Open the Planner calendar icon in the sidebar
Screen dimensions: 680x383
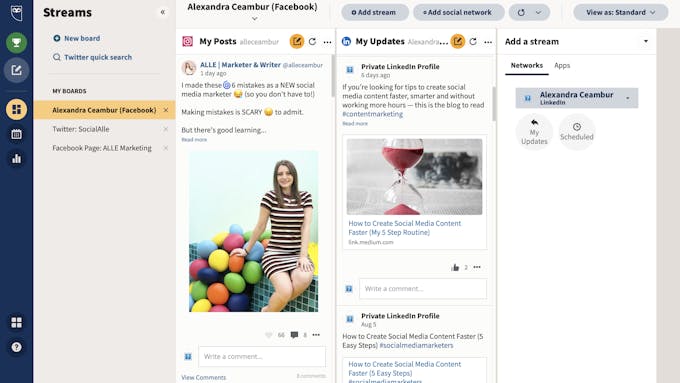click(x=16, y=134)
